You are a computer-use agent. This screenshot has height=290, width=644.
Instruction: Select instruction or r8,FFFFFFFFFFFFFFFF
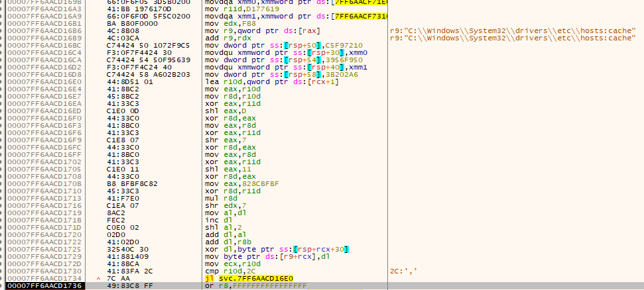255,285
